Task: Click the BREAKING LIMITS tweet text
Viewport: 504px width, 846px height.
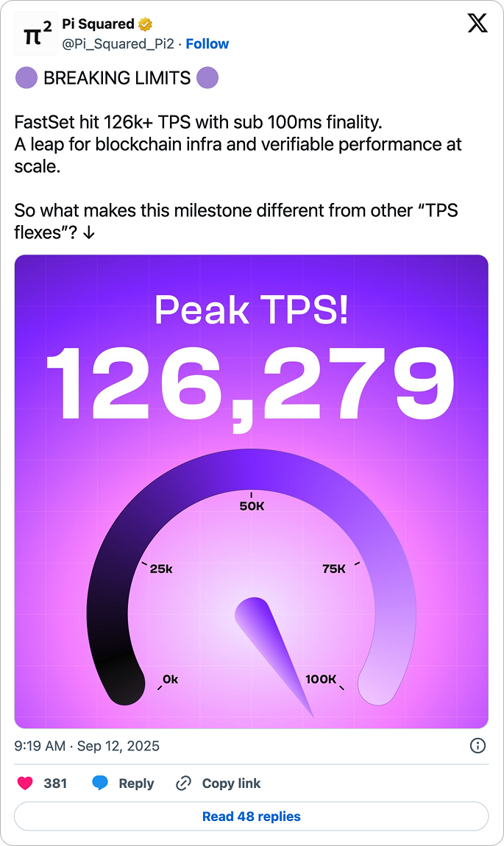Action: [117, 78]
